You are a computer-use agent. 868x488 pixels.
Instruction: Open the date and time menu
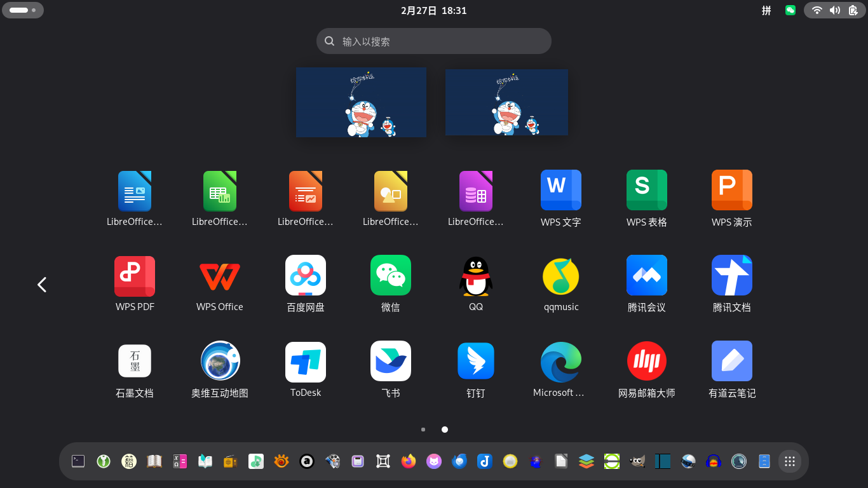(434, 10)
